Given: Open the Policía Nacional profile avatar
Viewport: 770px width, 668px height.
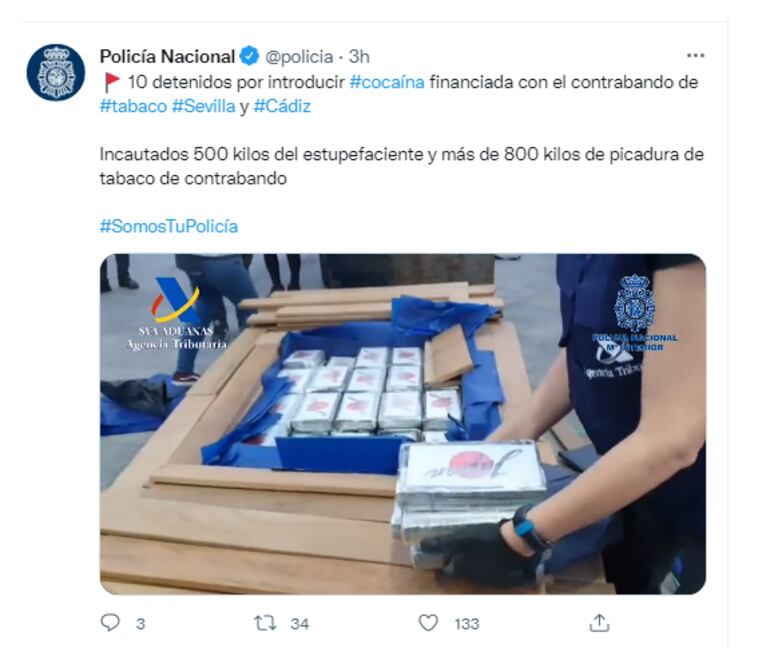Looking at the screenshot, I should click(x=55, y=72).
